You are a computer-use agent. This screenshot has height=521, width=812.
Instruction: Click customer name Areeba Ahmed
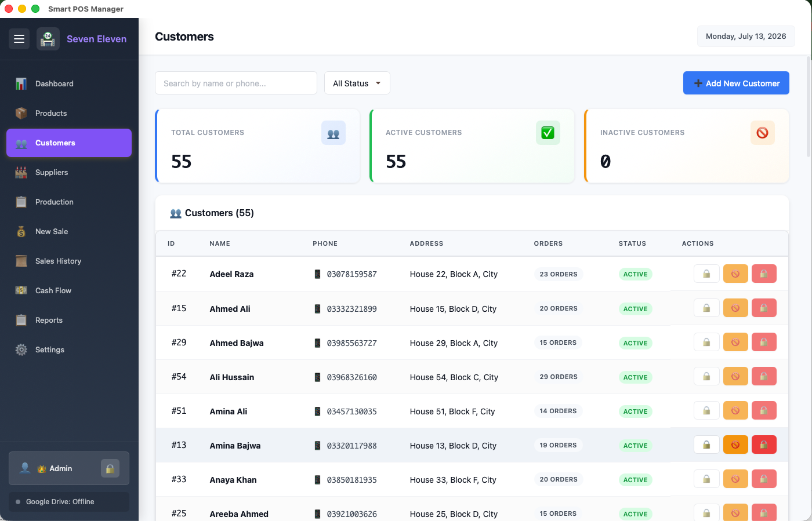(x=239, y=514)
